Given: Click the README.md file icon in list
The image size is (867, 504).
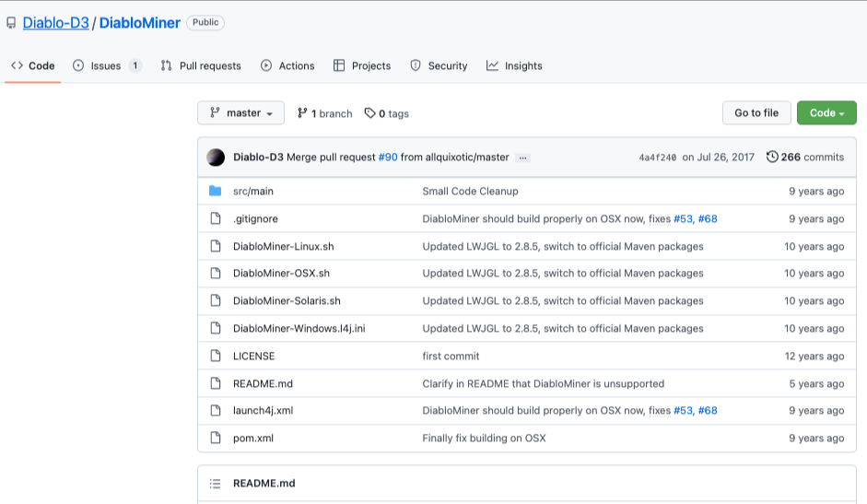Looking at the screenshot, I should click(x=216, y=383).
